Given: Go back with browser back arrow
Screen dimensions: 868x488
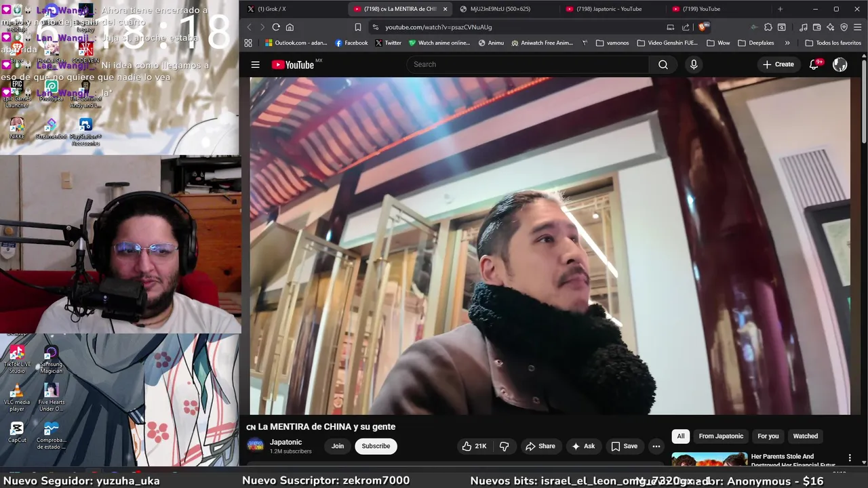Looking at the screenshot, I should click(x=249, y=27).
